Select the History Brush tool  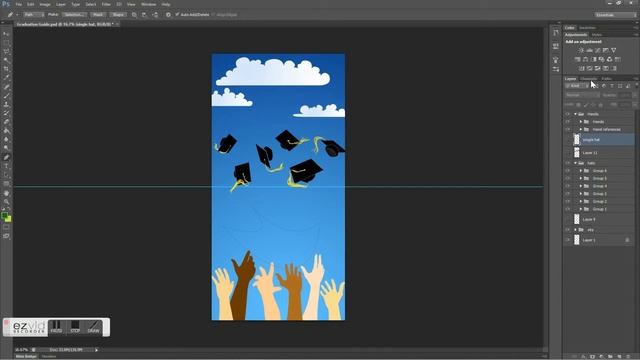[6, 113]
